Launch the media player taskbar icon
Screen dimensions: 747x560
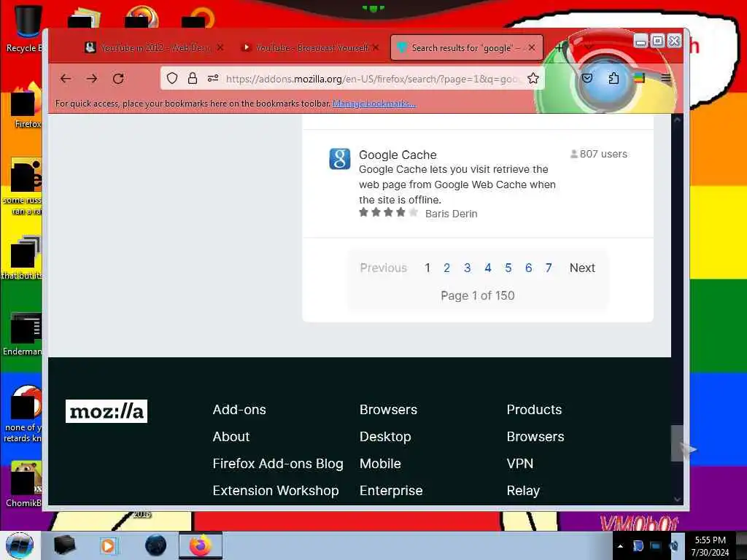pos(108,545)
